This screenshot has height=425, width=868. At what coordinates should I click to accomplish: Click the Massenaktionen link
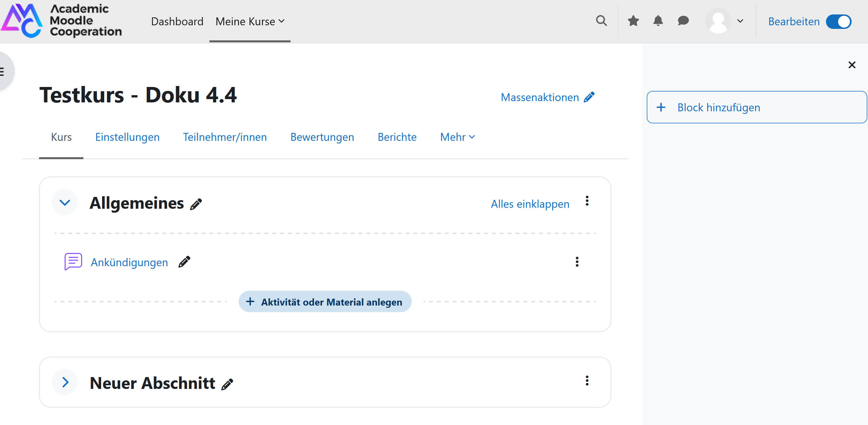540,97
